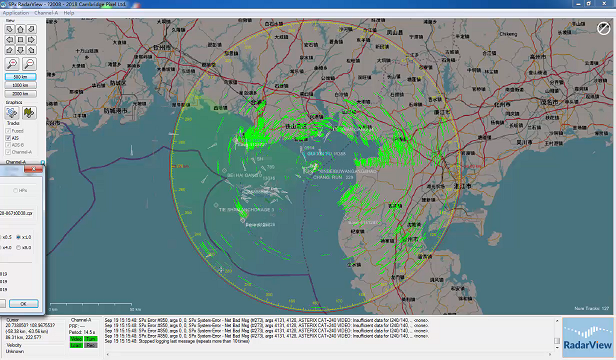
Task: Open the compass north-up icon on map
Action: pyautogui.click(x=603, y=28)
